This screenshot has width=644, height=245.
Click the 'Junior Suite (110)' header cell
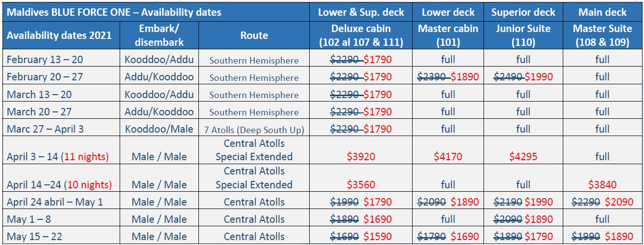coord(523,35)
